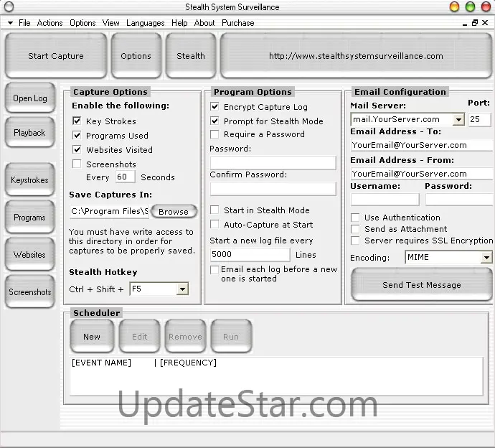Enable the Screenshots capture checkbox
The image size is (495, 448).
[77, 164]
